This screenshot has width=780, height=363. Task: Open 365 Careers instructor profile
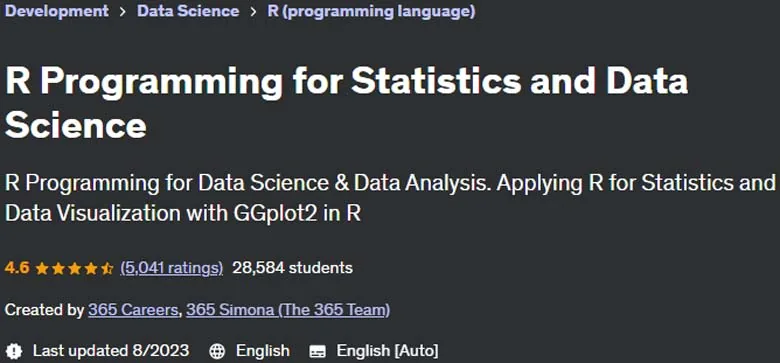tap(133, 310)
